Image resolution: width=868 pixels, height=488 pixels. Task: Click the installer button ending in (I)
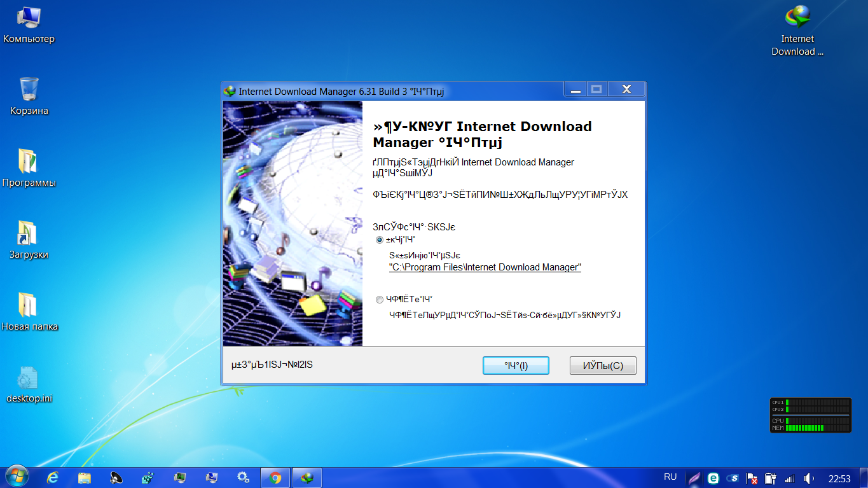pyautogui.click(x=516, y=366)
